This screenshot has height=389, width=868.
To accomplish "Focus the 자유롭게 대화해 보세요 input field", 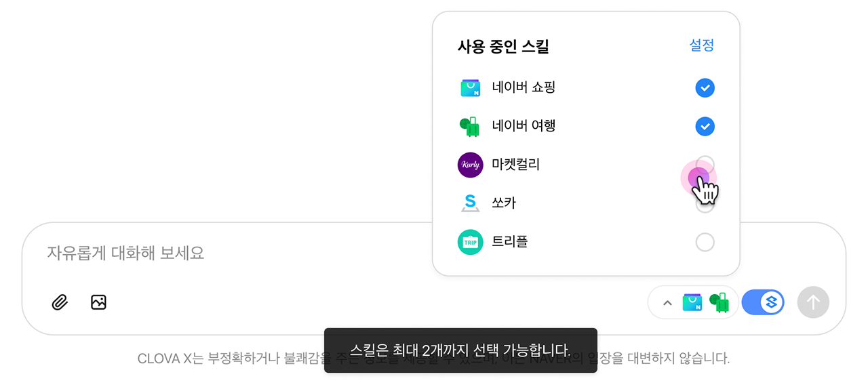I will point(271,253).
